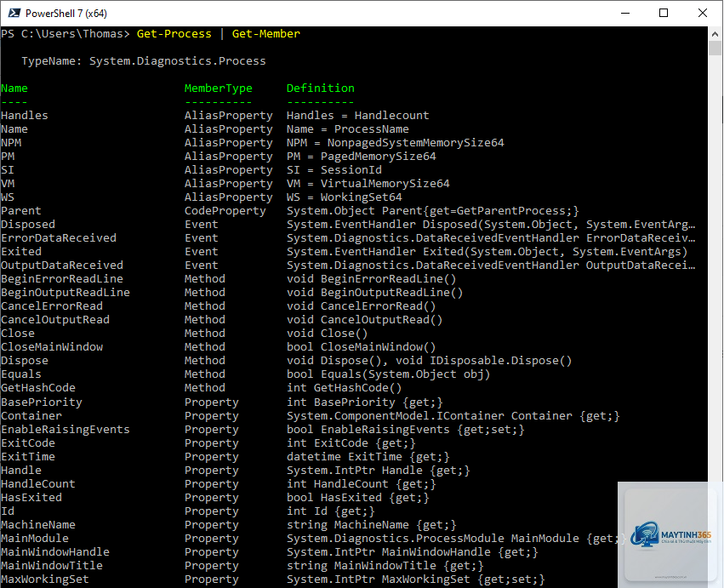Minimize the PowerShell 7 window

tap(625, 13)
